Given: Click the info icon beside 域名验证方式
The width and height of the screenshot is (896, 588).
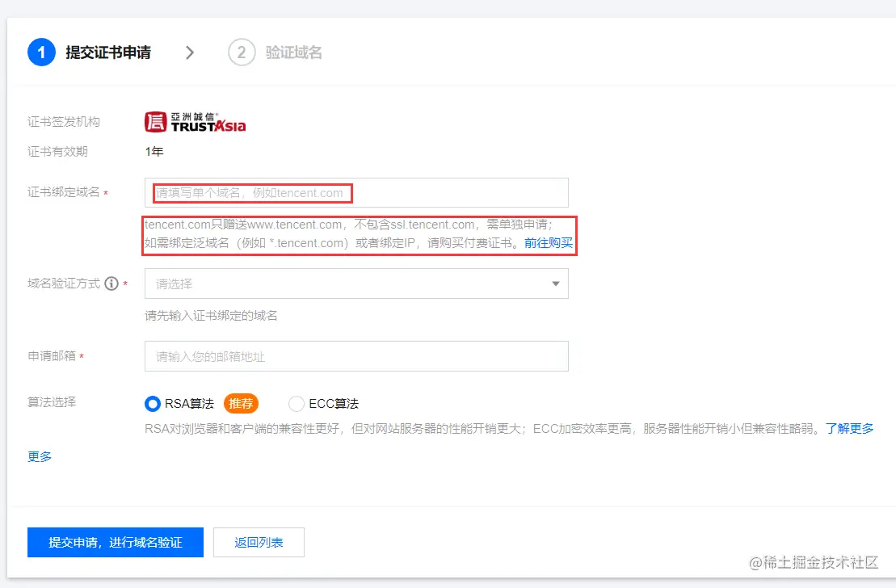Looking at the screenshot, I should (x=112, y=283).
